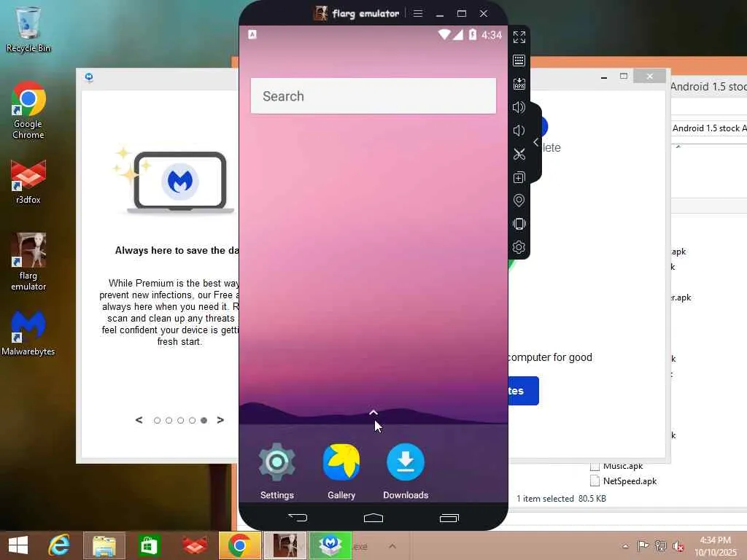This screenshot has height=560, width=747.
Task: Open the taskbar clock showing 4:34 PM
Action: coord(715,546)
